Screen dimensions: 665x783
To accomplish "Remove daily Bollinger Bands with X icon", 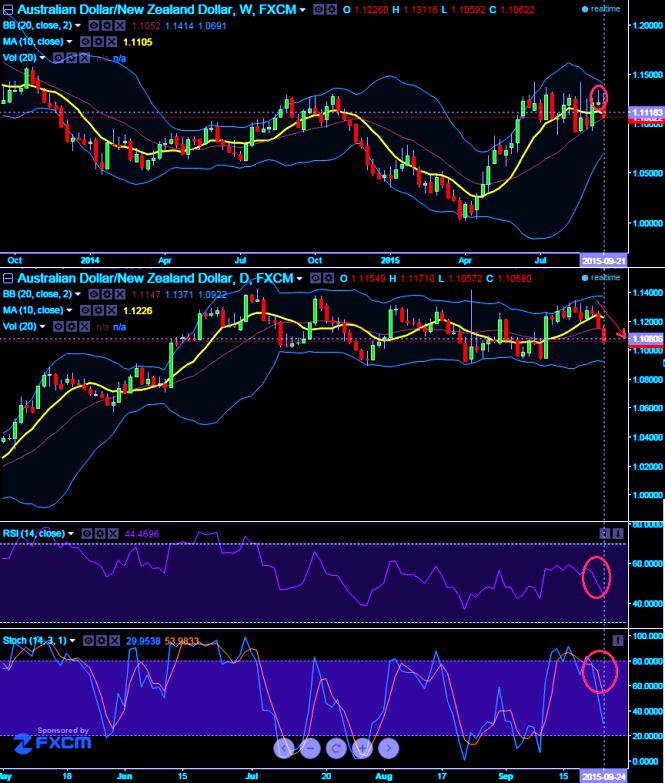I will coord(120,294).
